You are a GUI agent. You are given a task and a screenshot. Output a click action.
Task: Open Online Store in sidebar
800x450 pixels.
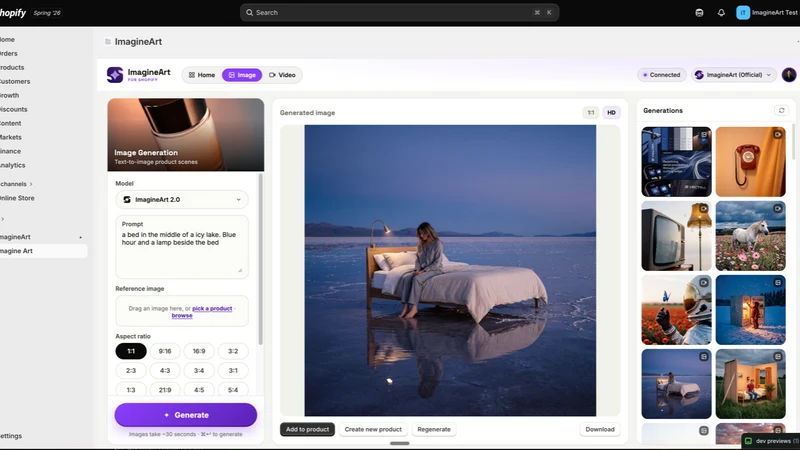point(17,198)
